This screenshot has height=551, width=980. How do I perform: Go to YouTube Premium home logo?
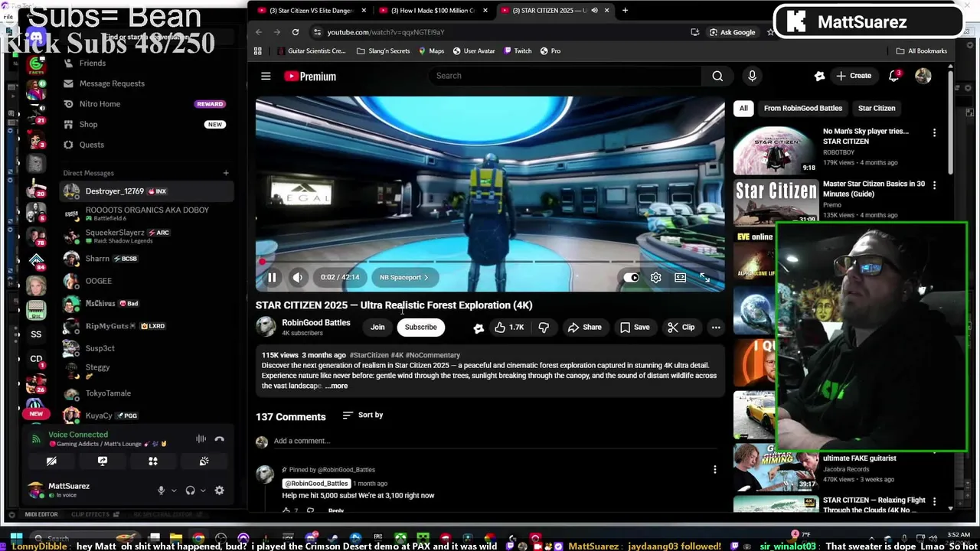click(x=310, y=76)
